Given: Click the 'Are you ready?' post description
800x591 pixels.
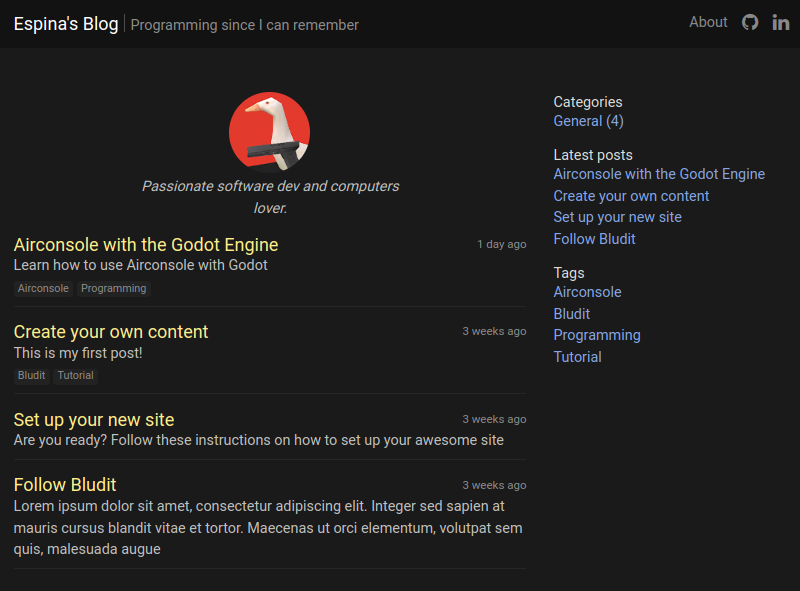Looking at the screenshot, I should [259, 440].
